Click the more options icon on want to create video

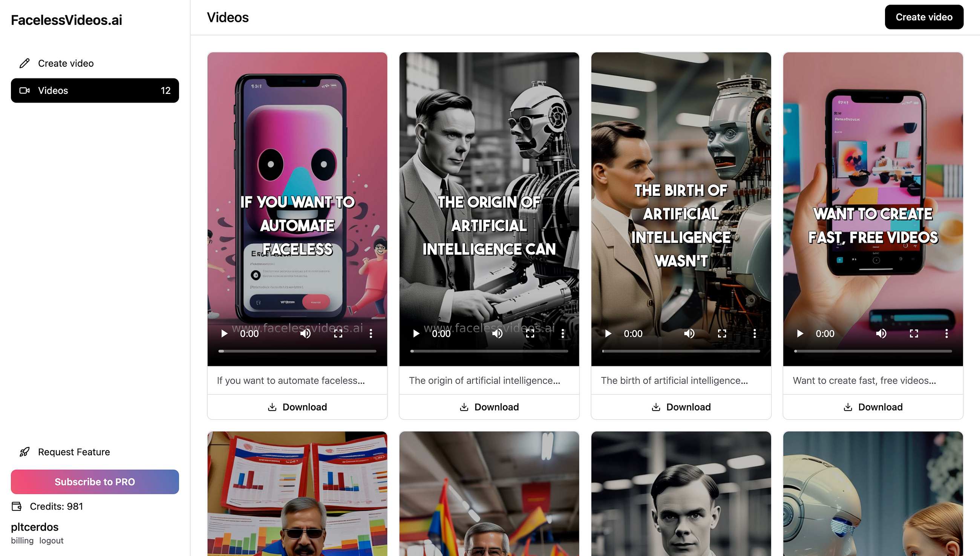(946, 333)
